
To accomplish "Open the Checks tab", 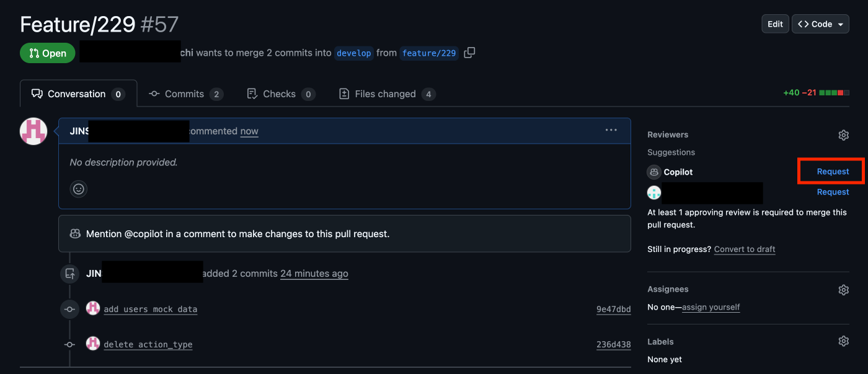I will [x=281, y=94].
